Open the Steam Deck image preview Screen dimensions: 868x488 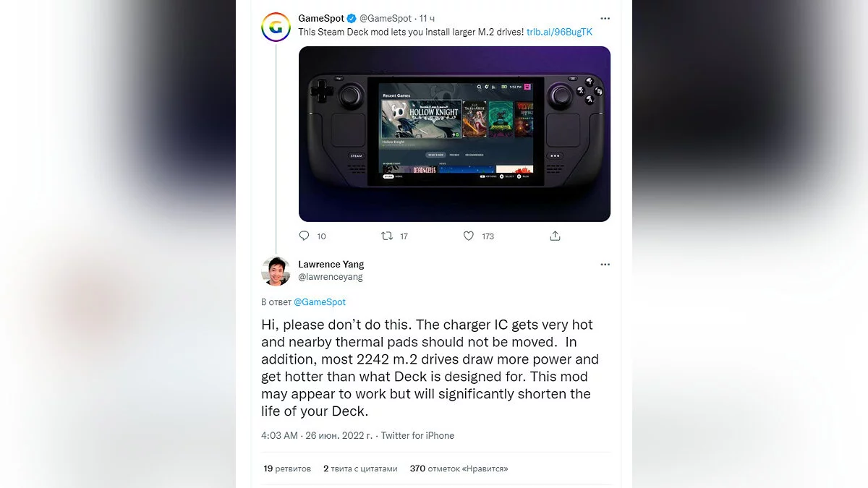pos(454,134)
